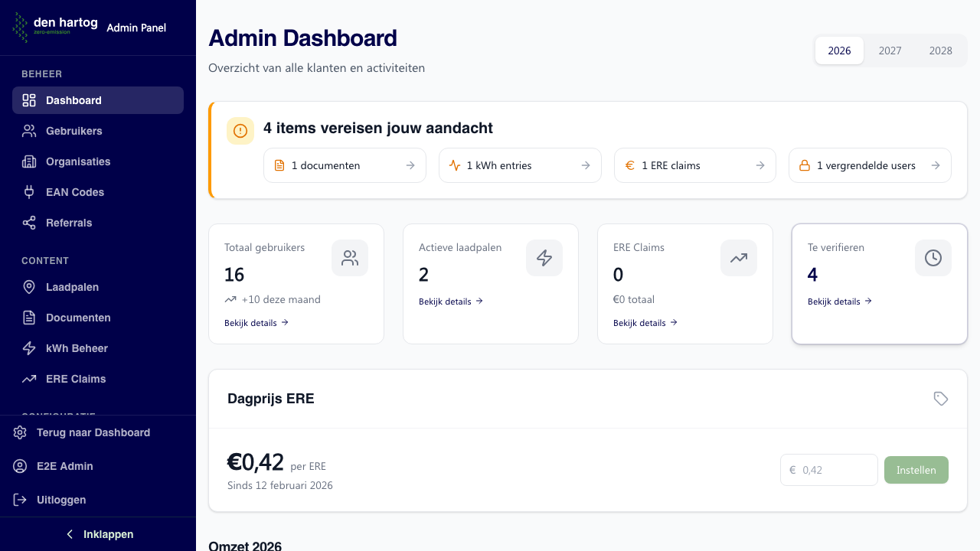Switch to the 2028 year tab
This screenshot has height=551, width=980.
pos(940,51)
